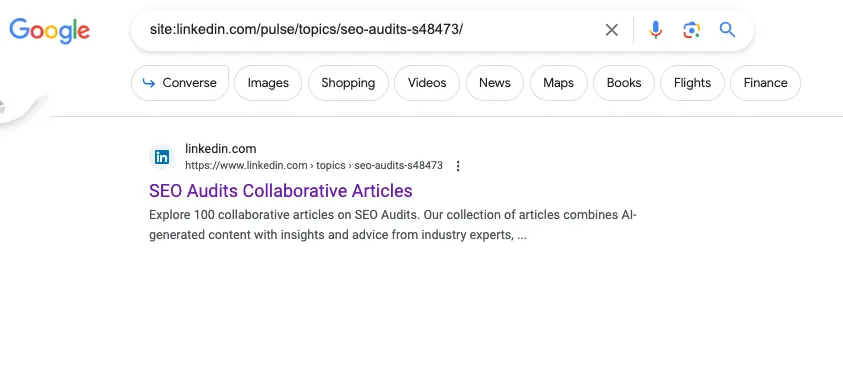Image resolution: width=843 pixels, height=383 pixels.
Task: Switch to the News tab
Action: [x=495, y=83]
